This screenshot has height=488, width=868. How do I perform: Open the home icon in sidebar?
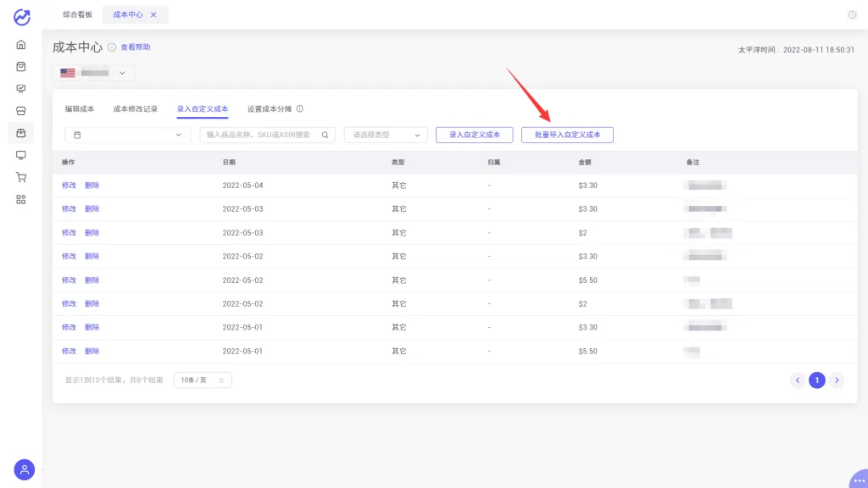point(21,44)
